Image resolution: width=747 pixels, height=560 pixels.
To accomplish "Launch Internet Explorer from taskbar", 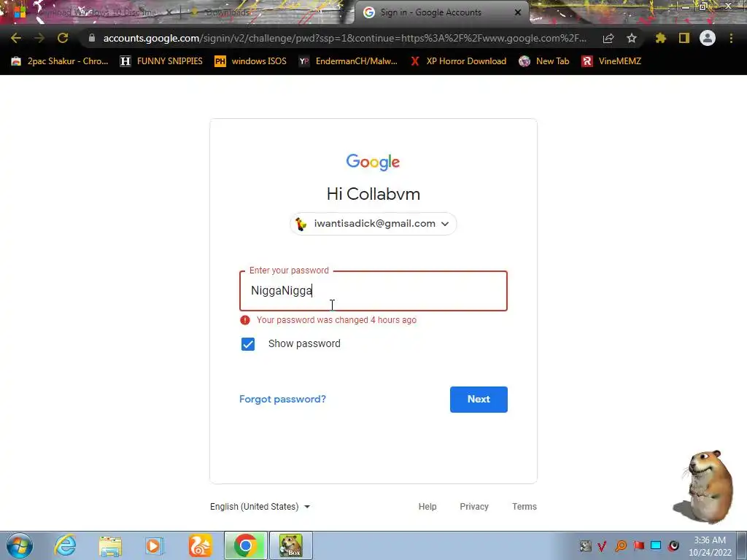I will tap(65, 545).
